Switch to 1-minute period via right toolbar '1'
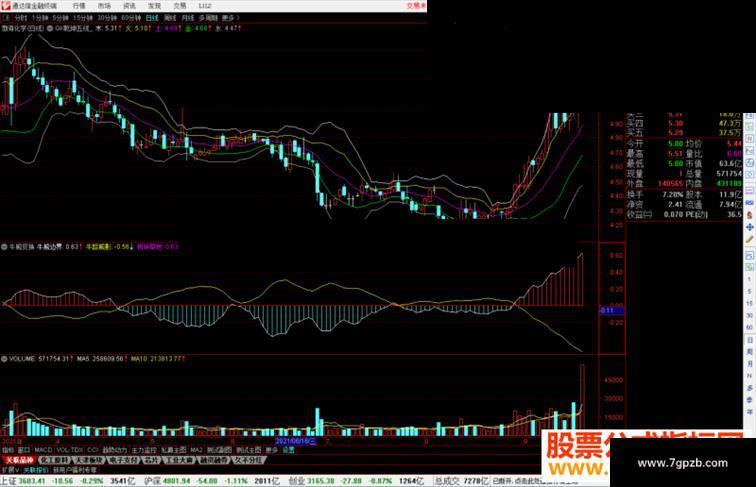 pos(750,279)
